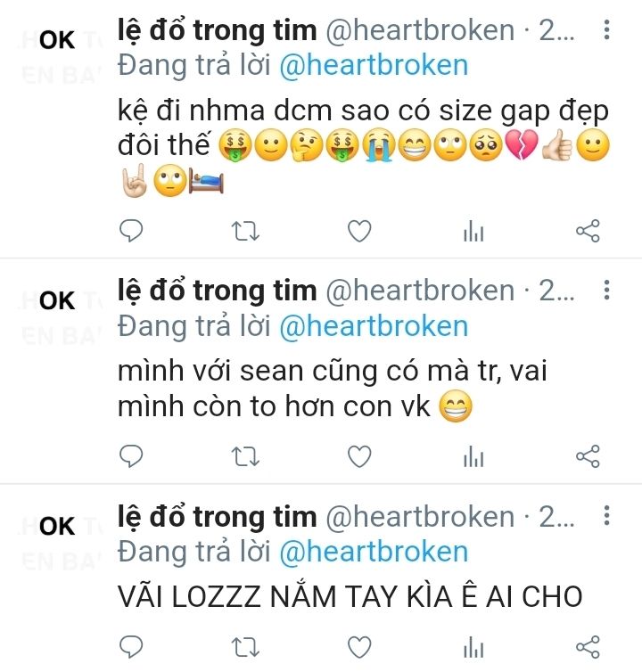Open @heartbroken link in first reply line

point(374,66)
